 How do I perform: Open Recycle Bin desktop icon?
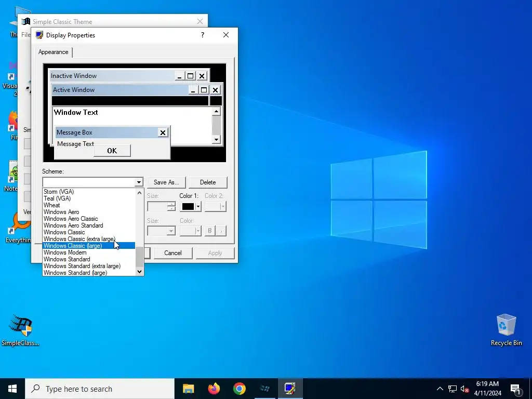[x=506, y=330]
